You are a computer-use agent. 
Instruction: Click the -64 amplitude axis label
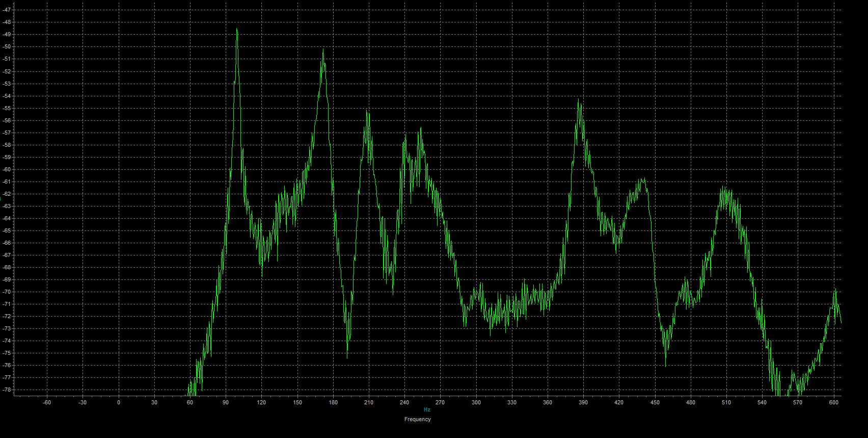coord(7,218)
